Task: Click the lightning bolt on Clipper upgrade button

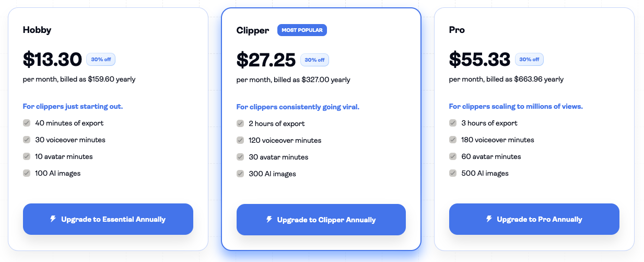Action: [x=269, y=220]
